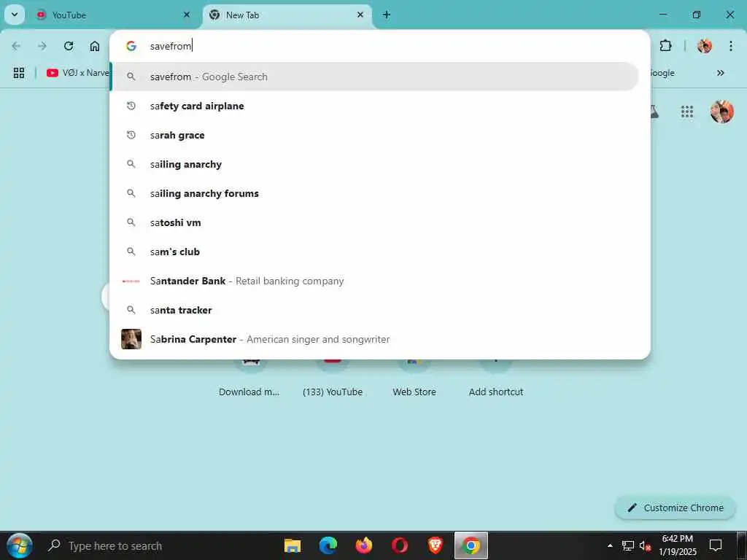Viewport: 747px width, 560px height.
Task: Go forward with the forward arrow
Action: pyautogui.click(x=42, y=46)
